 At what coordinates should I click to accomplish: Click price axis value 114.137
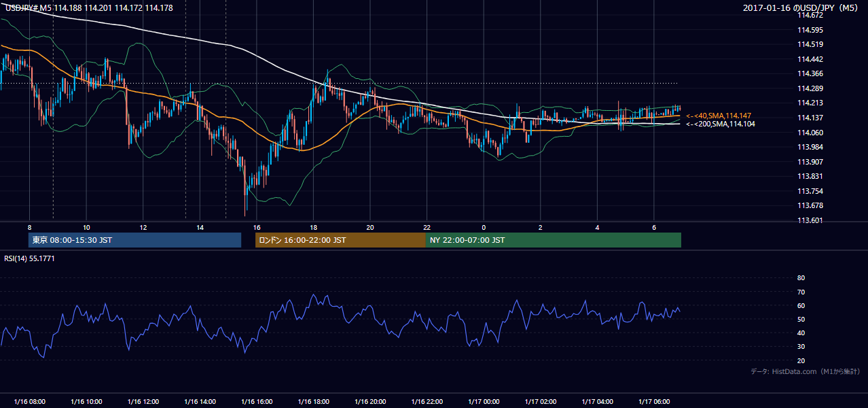(x=810, y=118)
